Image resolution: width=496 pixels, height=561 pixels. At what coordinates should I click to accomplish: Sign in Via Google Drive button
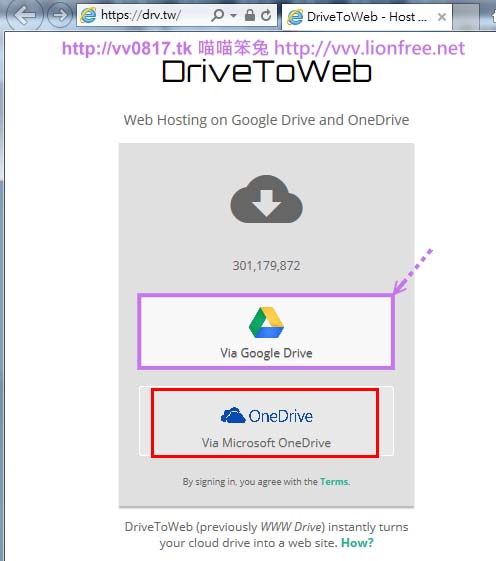click(x=266, y=332)
